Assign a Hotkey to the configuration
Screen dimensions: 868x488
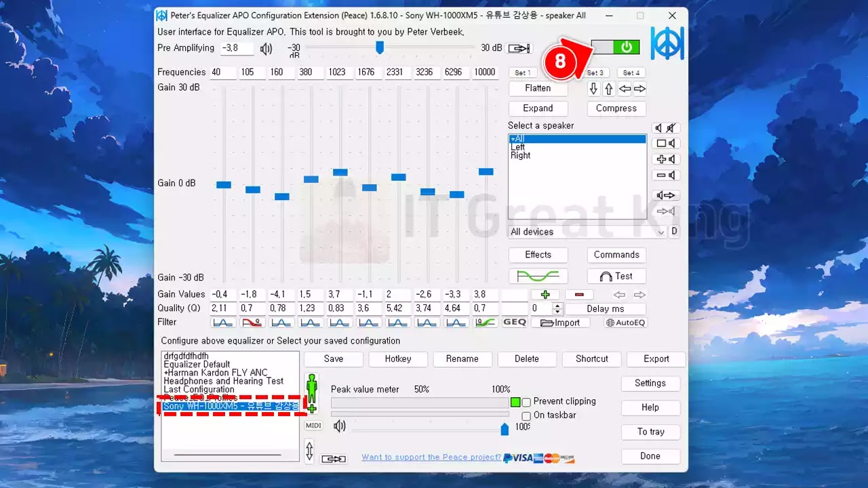(x=398, y=359)
